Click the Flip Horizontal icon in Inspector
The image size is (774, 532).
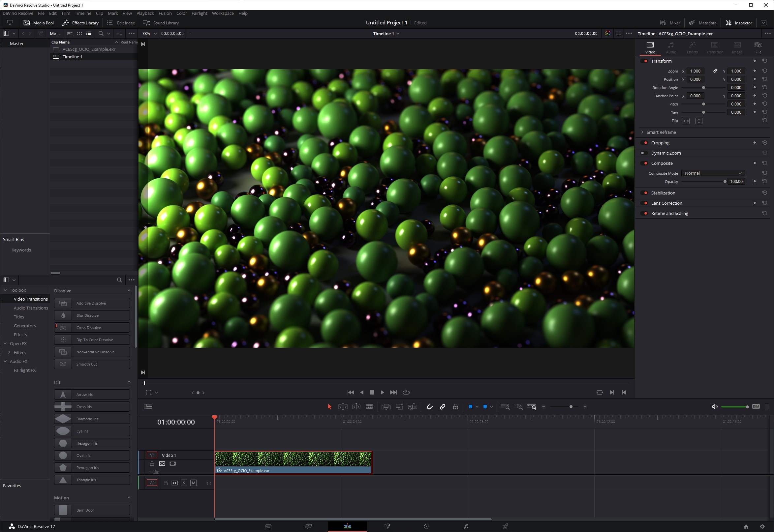tap(686, 121)
